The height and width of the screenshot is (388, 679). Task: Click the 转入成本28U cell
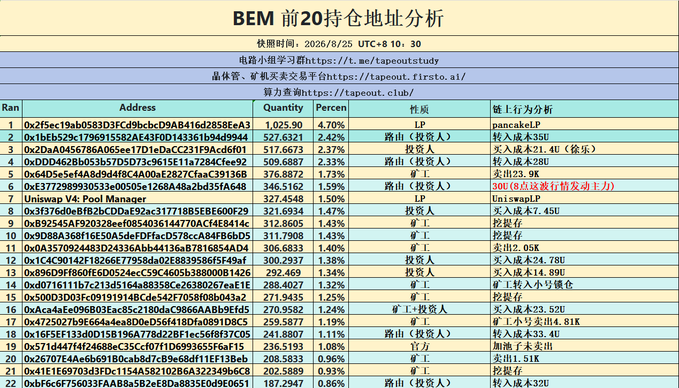(x=585, y=162)
